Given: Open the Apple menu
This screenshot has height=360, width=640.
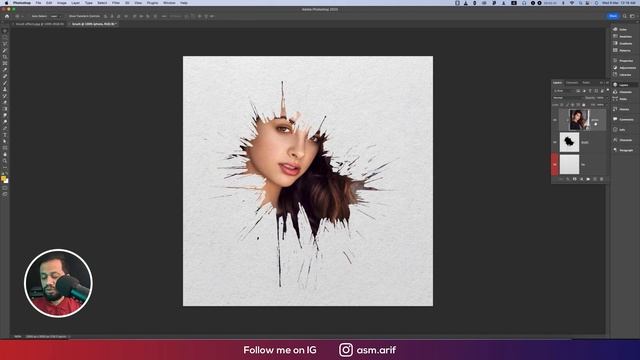Looking at the screenshot, I should point(6,3).
